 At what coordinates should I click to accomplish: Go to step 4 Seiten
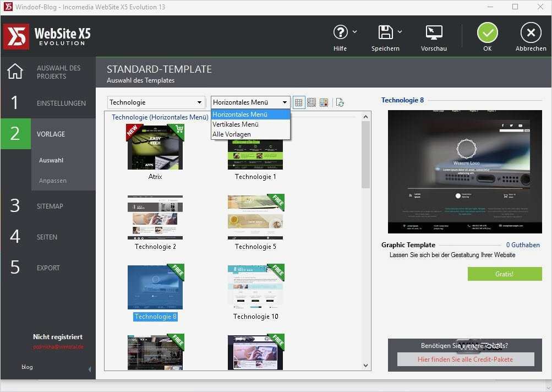[48, 237]
